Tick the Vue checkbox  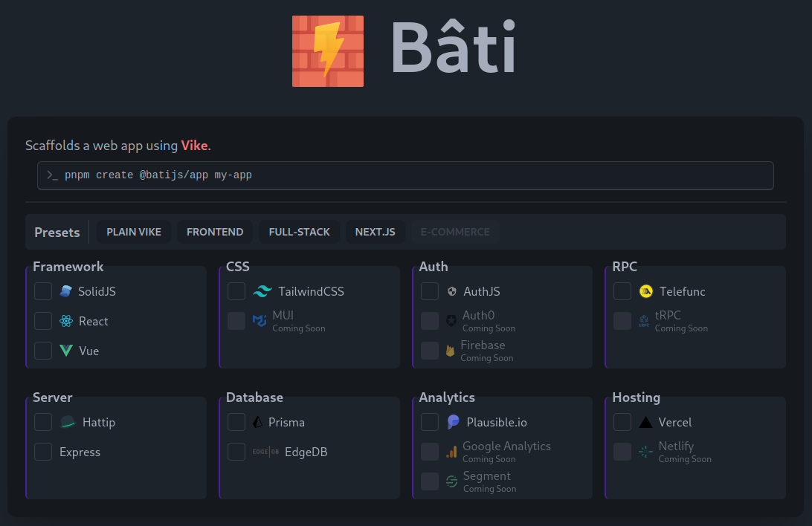click(43, 351)
